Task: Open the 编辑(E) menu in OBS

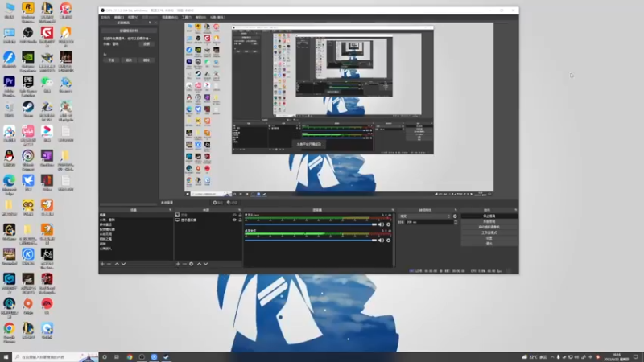Action: (119, 17)
